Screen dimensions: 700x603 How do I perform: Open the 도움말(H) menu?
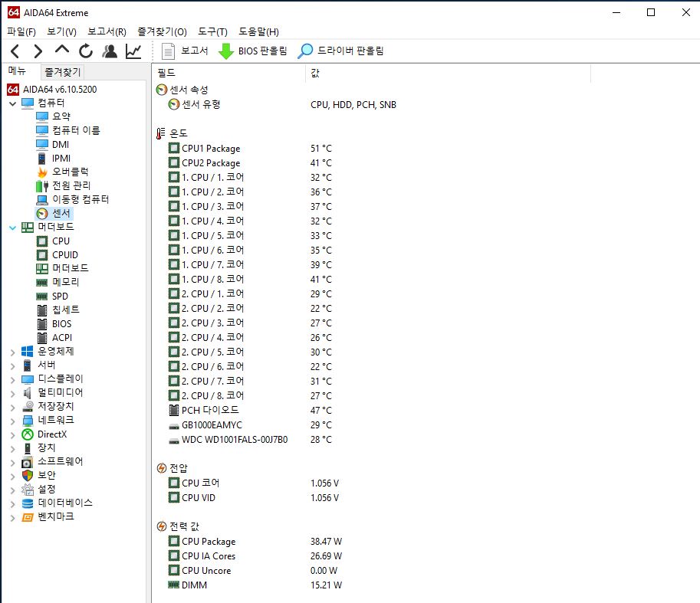258,31
